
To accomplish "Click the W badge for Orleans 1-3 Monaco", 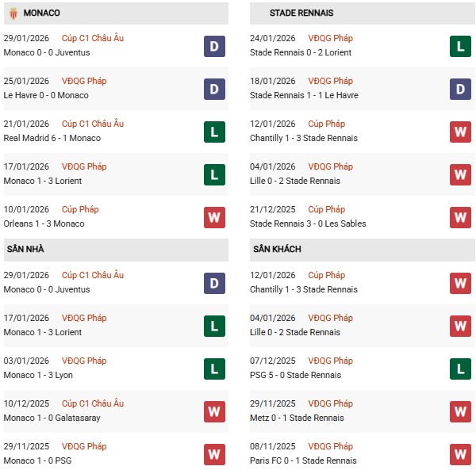I will (214, 217).
